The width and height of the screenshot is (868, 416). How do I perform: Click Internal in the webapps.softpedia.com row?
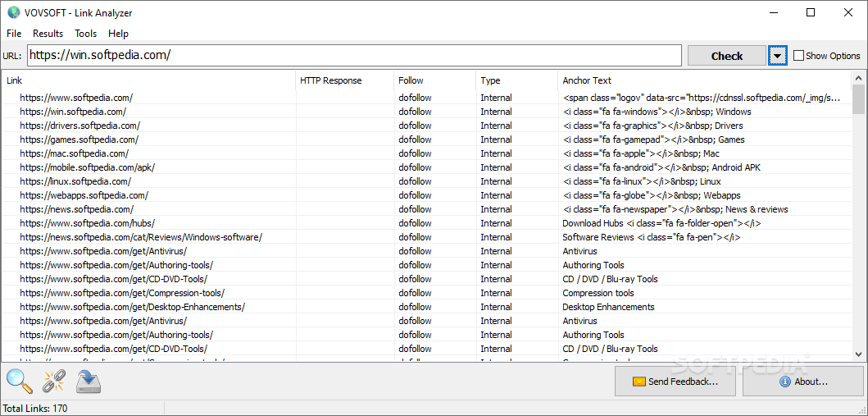pyautogui.click(x=496, y=195)
